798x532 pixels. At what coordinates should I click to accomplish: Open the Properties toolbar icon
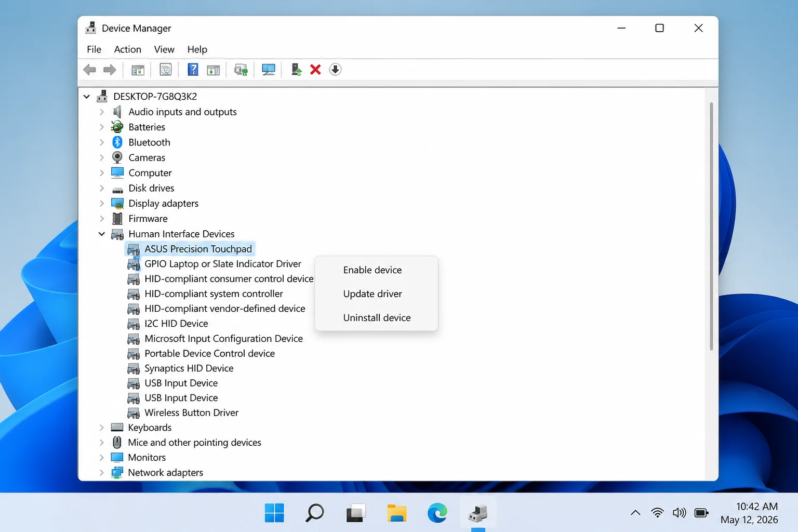[165, 70]
